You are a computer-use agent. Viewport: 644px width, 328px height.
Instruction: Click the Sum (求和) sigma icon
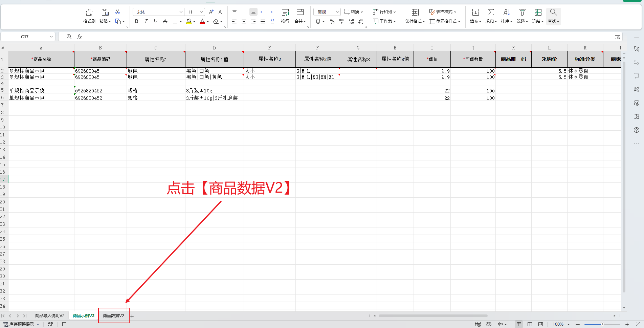pyautogui.click(x=491, y=13)
